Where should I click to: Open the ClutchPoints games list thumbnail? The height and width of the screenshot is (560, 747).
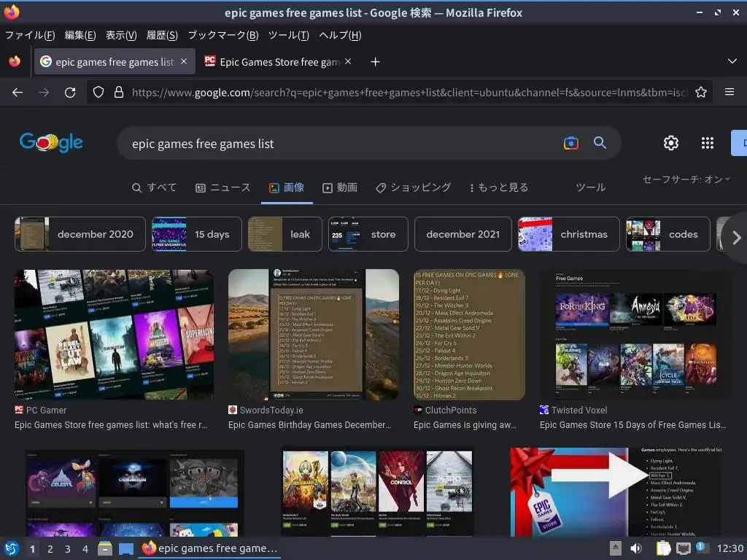(x=469, y=334)
